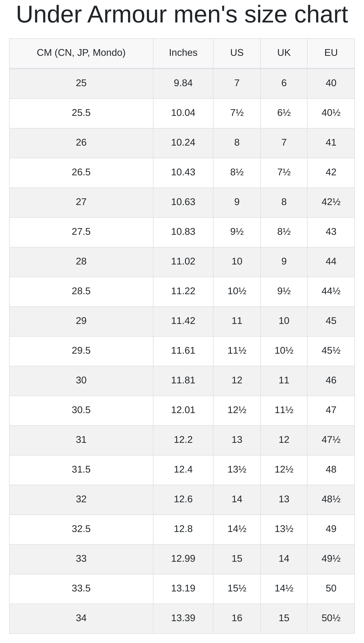Click the EU 40½ cell
The width and height of the screenshot is (364, 643).
tap(331, 113)
